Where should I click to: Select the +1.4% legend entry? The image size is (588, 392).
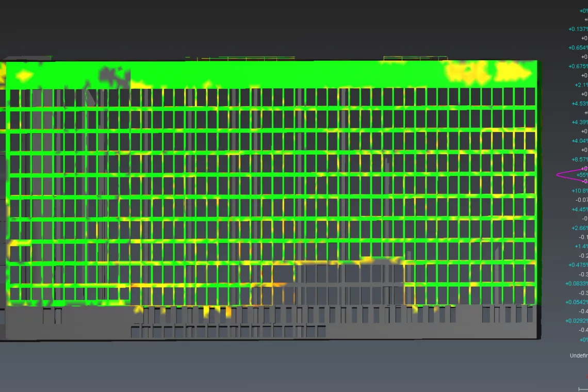(x=581, y=247)
